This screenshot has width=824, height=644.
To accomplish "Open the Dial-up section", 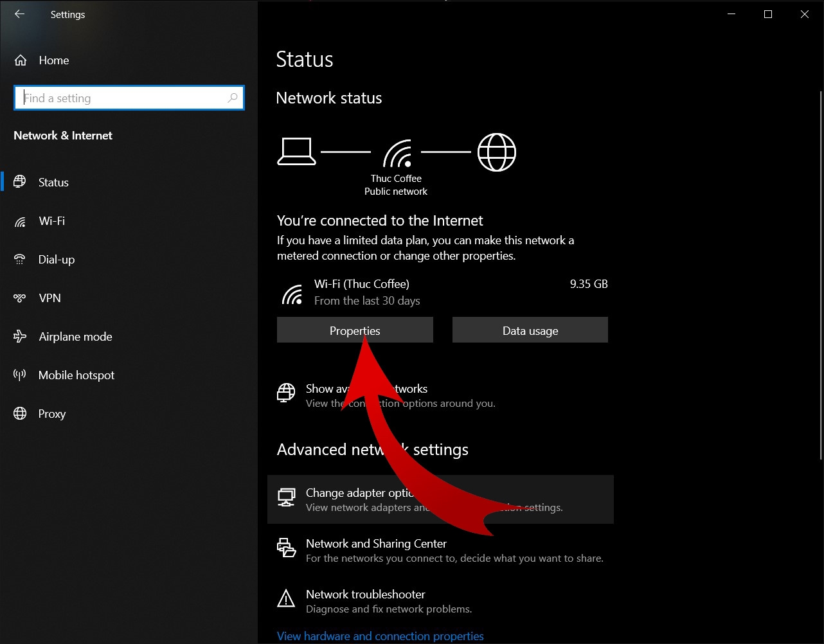I will [x=129, y=260].
